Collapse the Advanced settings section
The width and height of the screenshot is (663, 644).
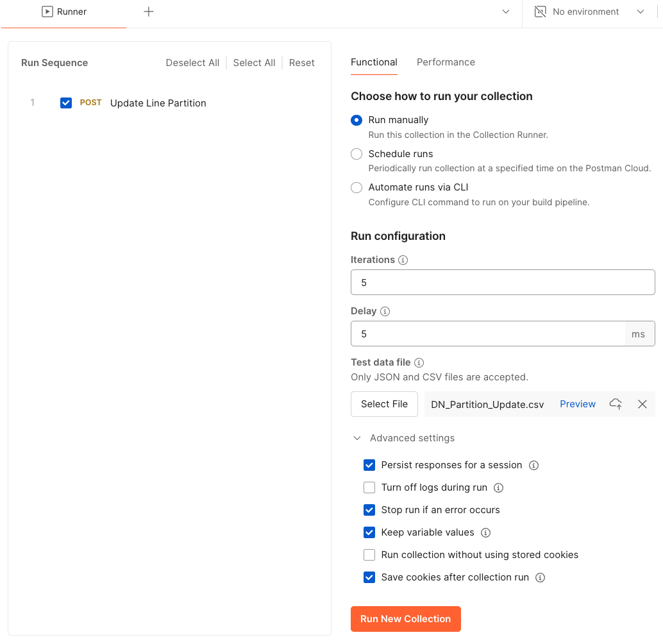[357, 438]
